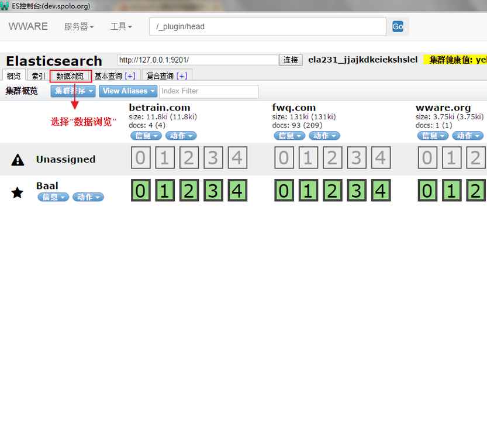Open the 服务器 dropdown menu
The width and height of the screenshot is (487, 448).
[x=79, y=27]
